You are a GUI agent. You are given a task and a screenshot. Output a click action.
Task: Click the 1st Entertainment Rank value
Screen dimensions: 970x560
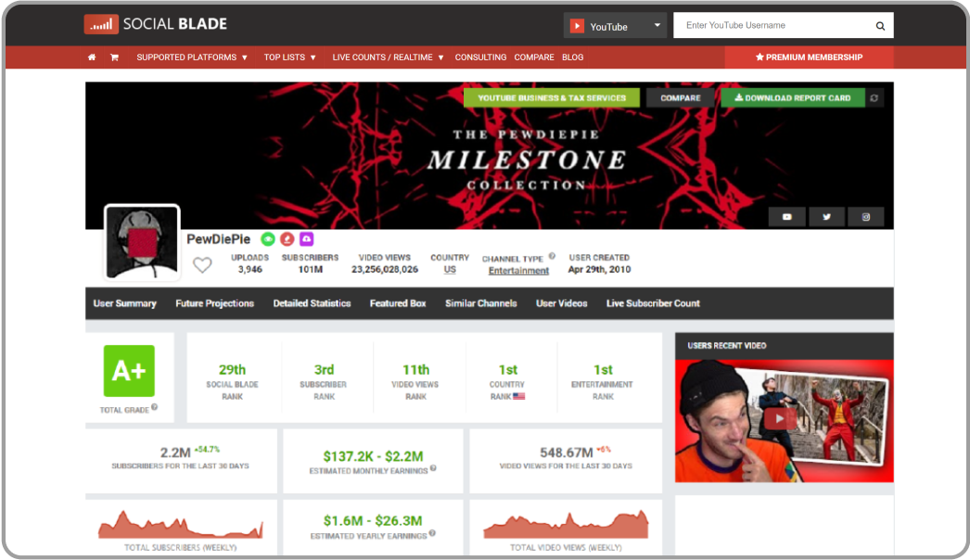(603, 370)
